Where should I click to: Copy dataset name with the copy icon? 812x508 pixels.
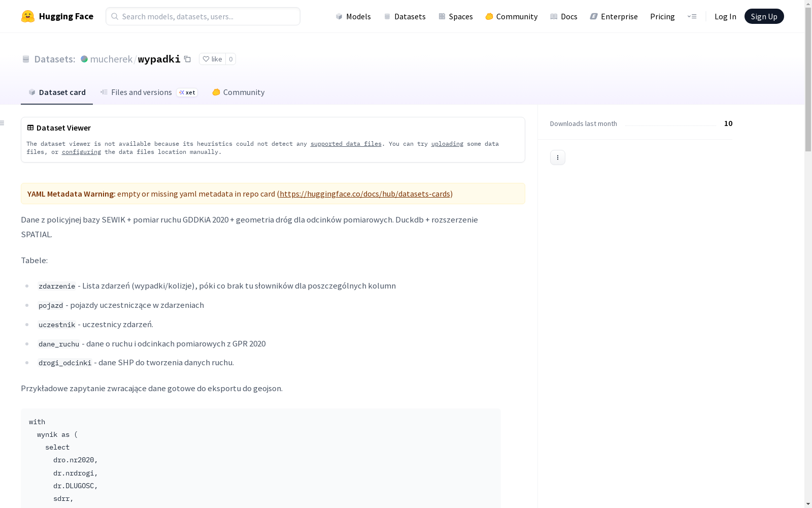(x=187, y=59)
